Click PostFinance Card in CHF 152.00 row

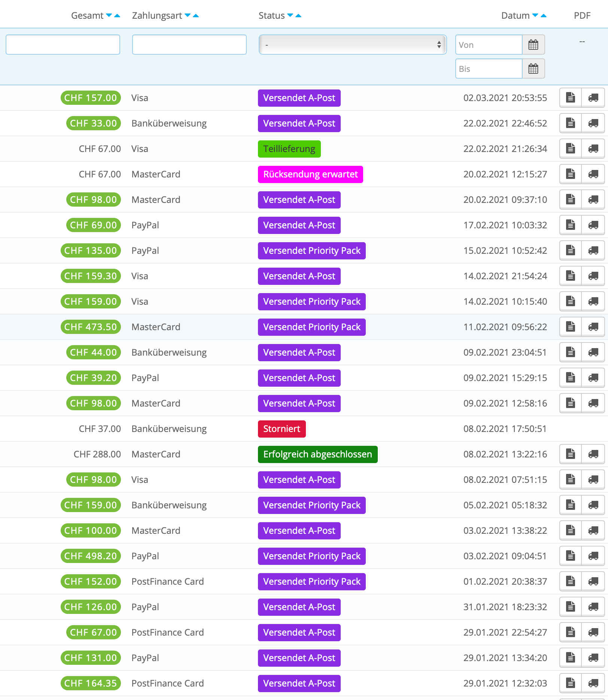pyautogui.click(x=168, y=581)
